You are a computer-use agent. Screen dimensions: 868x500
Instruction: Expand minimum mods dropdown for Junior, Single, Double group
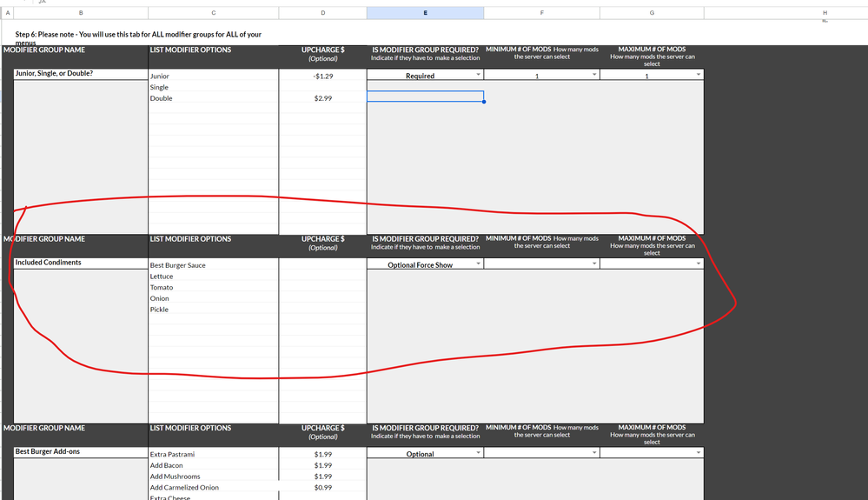click(x=594, y=76)
